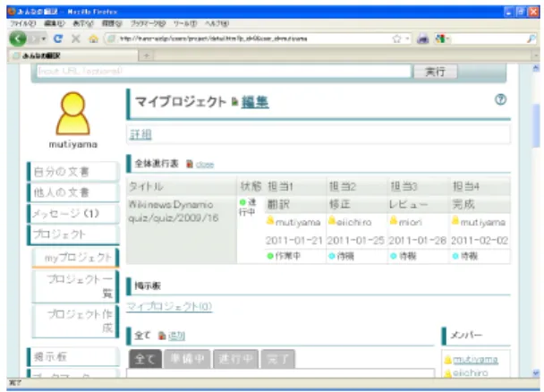Select プロジェクト in the sidebar

point(73,234)
